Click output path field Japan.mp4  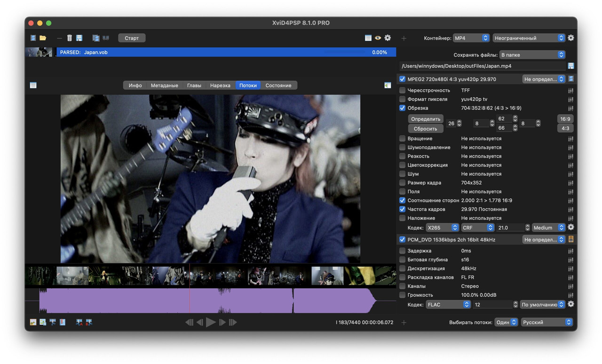pos(483,66)
